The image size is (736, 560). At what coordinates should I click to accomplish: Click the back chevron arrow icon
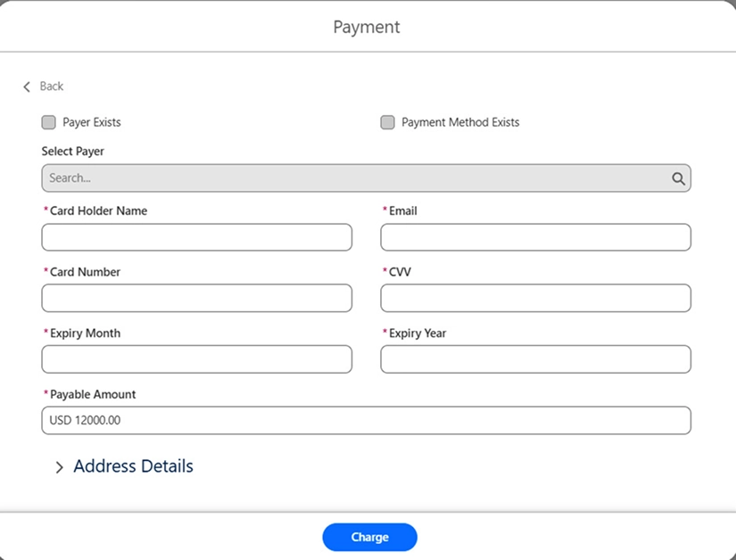pos(27,86)
